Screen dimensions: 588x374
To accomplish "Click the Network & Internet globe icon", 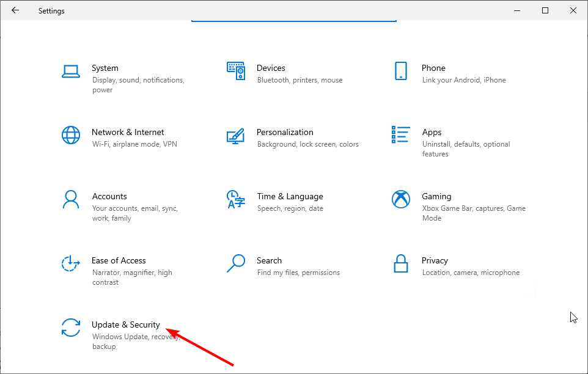I will (71, 135).
